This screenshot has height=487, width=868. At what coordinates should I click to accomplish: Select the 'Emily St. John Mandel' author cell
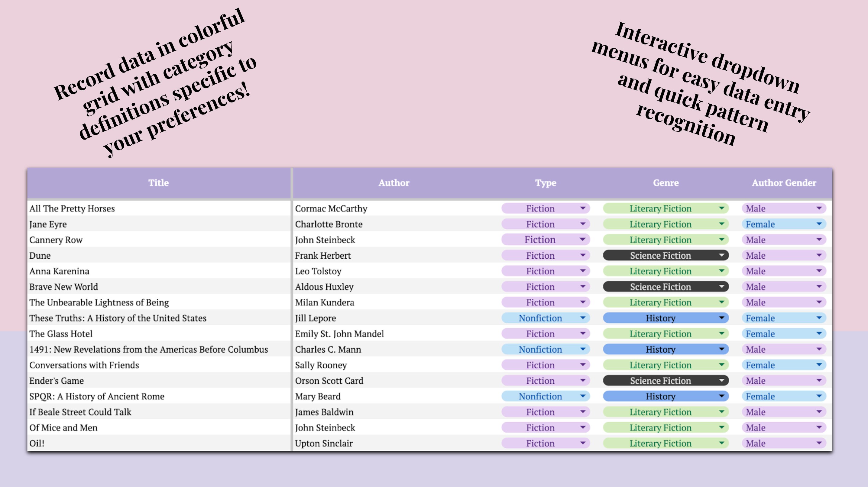394,334
